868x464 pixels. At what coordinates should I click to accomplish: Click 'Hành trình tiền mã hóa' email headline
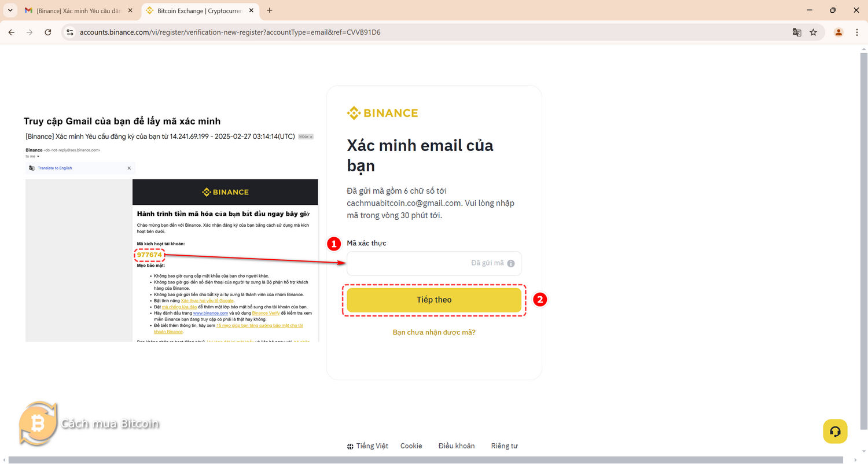(x=223, y=213)
